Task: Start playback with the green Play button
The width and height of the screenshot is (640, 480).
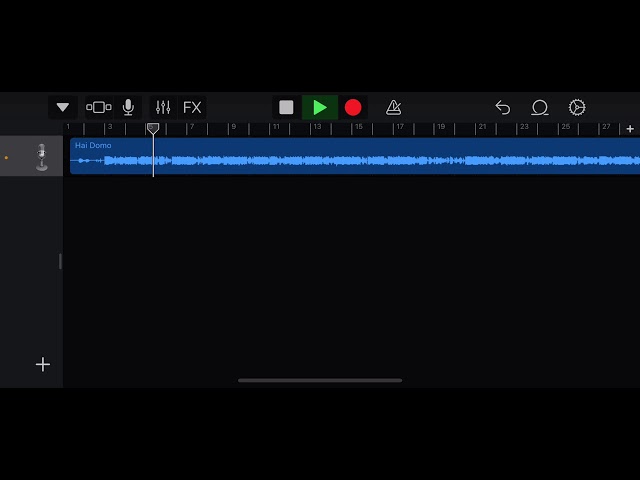Action: [x=320, y=107]
